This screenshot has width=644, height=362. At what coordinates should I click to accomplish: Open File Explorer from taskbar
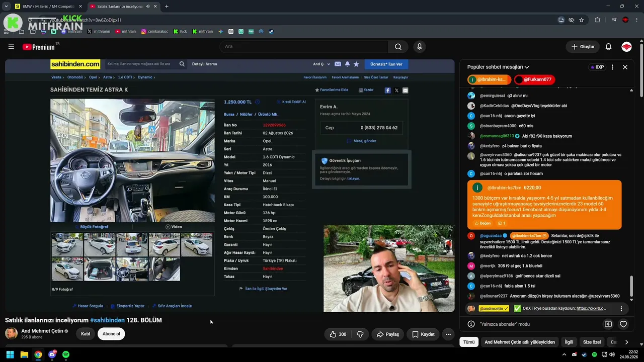(24, 354)
